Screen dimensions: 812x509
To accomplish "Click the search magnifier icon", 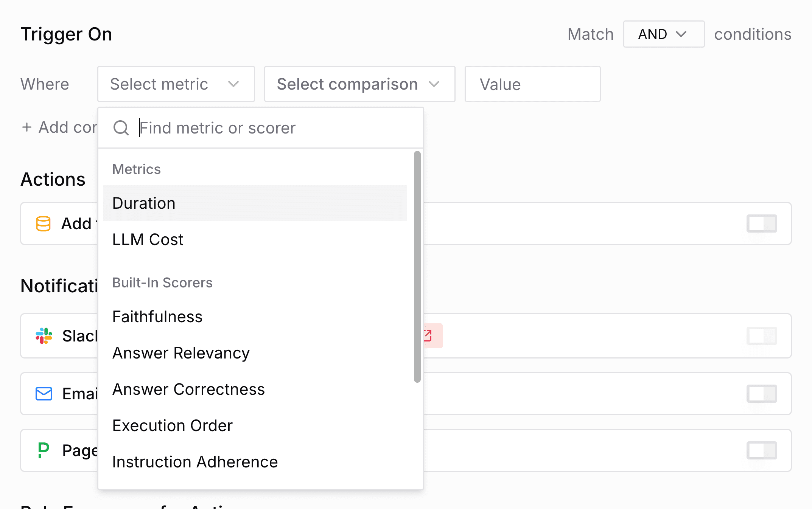I will [121, 128].
